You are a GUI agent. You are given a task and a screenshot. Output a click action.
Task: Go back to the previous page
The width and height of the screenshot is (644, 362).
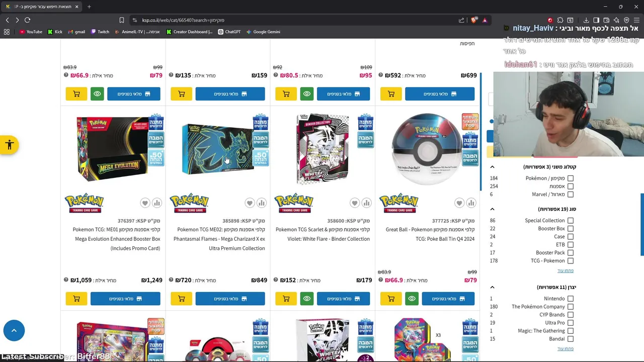[x=7, y=20]
